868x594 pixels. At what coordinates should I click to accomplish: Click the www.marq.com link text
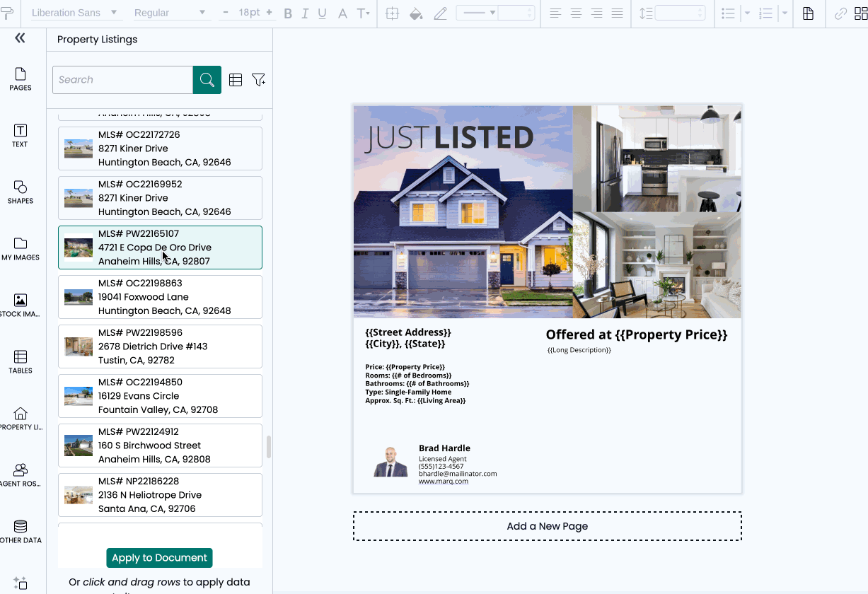[x=444, y=482]
